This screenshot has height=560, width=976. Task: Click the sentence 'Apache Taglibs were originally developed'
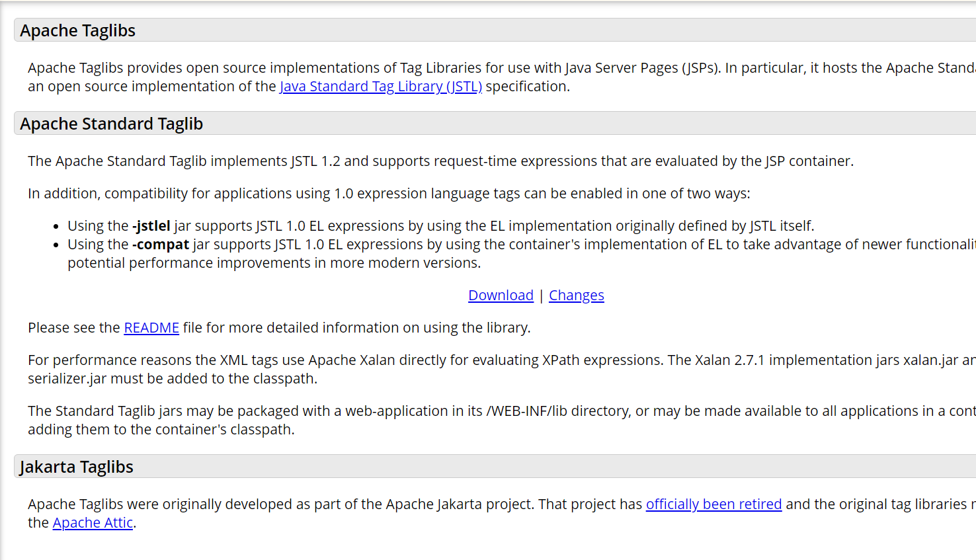point(281,504)
